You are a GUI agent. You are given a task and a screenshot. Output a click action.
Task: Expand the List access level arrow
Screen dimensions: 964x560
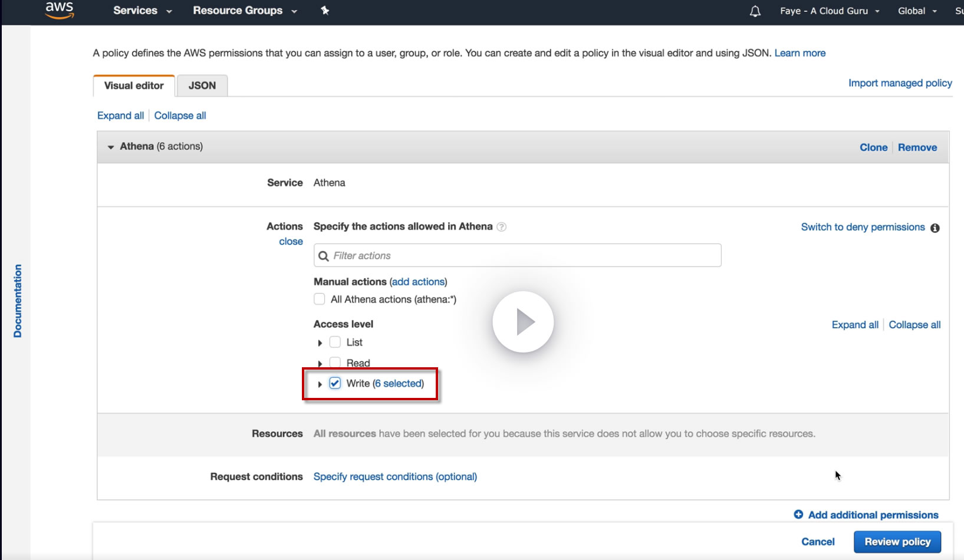point(320,343)
